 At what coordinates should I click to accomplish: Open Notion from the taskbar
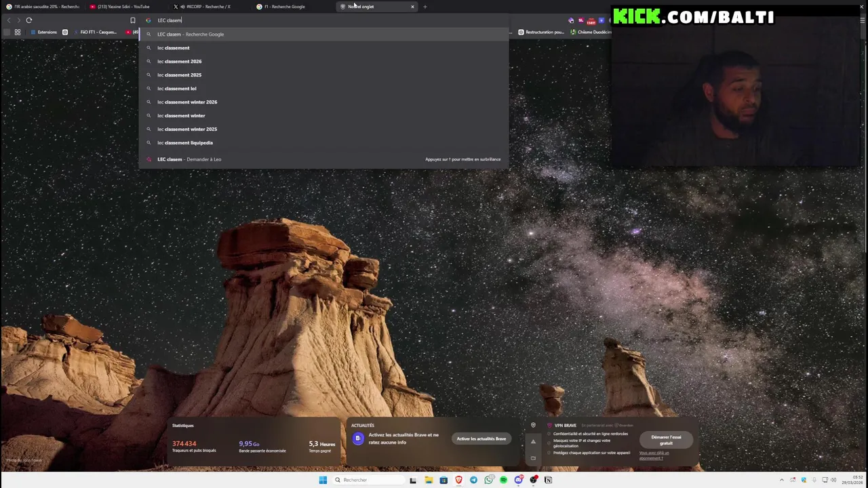click(x=548, y=480)
